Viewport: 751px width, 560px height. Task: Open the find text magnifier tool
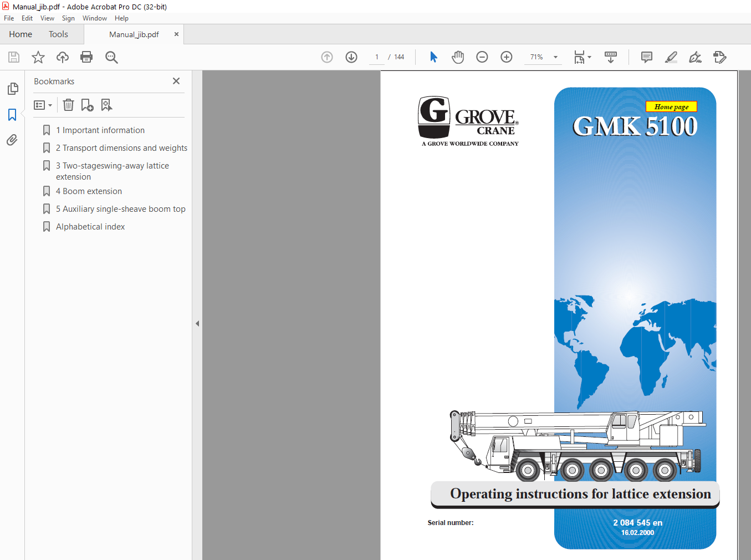point(111,57)
